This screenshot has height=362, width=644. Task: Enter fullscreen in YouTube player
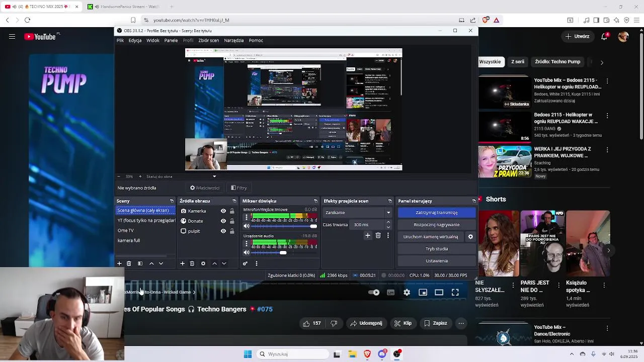(x=455, y=293)
